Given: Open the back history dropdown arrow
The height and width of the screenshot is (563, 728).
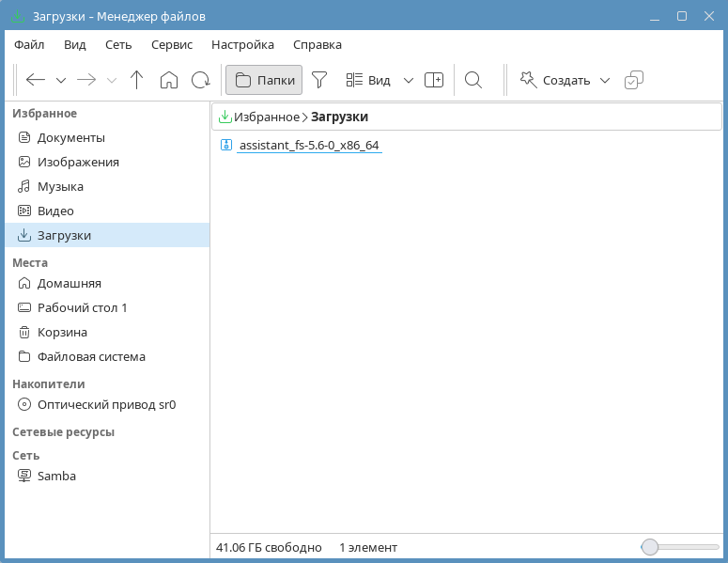Looking at the screenshot, I should [x=61, y=81].
